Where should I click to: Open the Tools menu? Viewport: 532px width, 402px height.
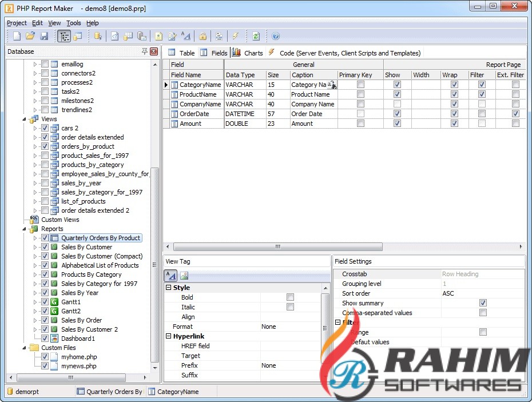(x=73, y=23)
